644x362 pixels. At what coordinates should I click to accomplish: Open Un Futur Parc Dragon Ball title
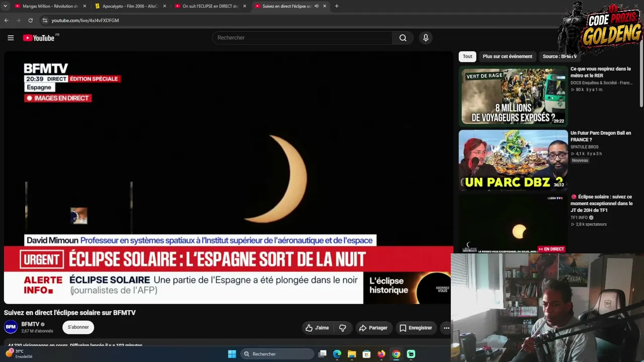point(601,136)
